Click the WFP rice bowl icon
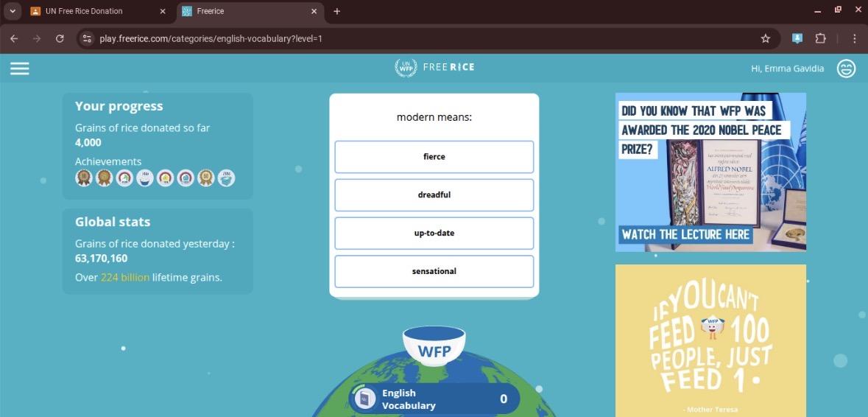This screenshot has height=417, width=868. tap(434, 346)
